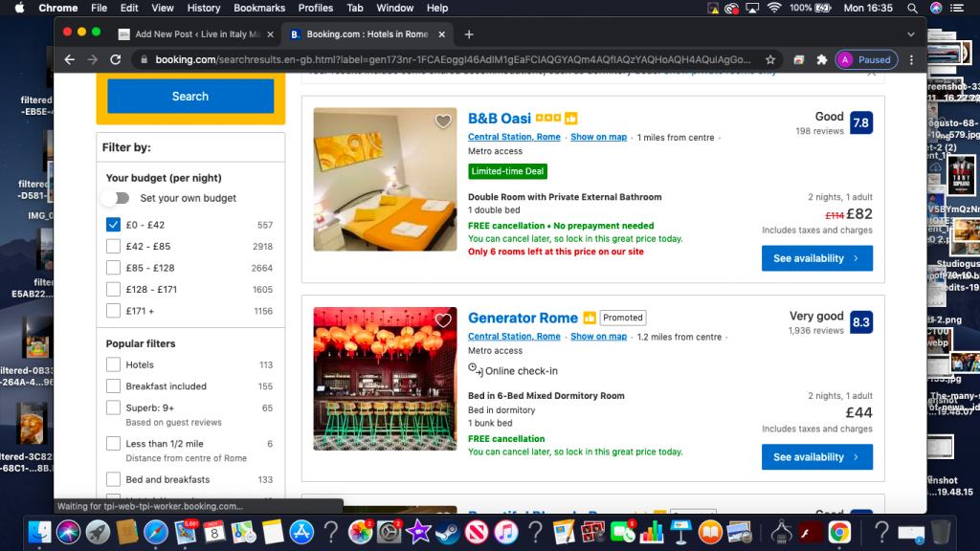Go back to the previous page
This screenshot has height=551, width=980.
pos(69,60)
